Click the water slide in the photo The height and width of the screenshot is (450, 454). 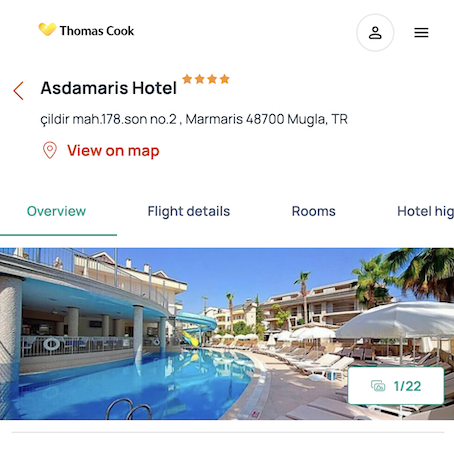point(195,328)
